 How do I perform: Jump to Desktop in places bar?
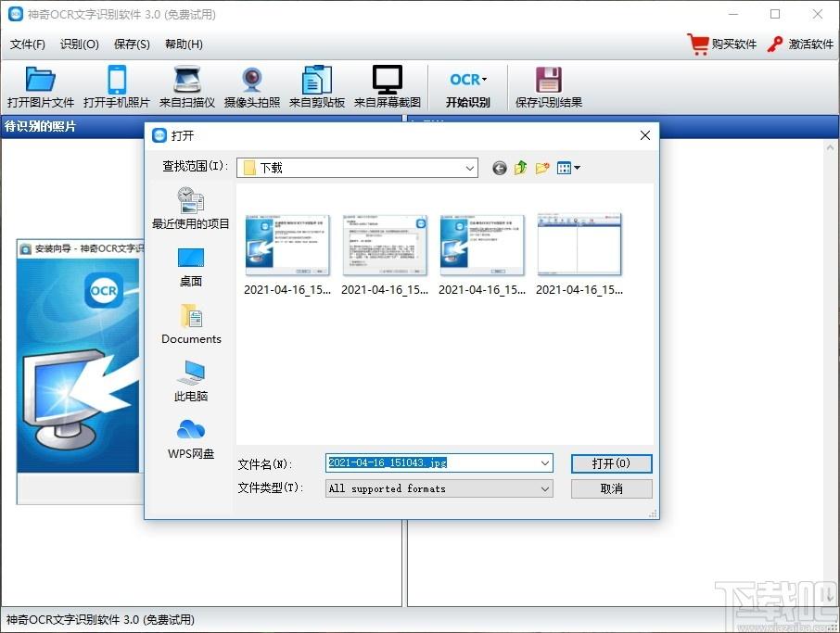191,268
